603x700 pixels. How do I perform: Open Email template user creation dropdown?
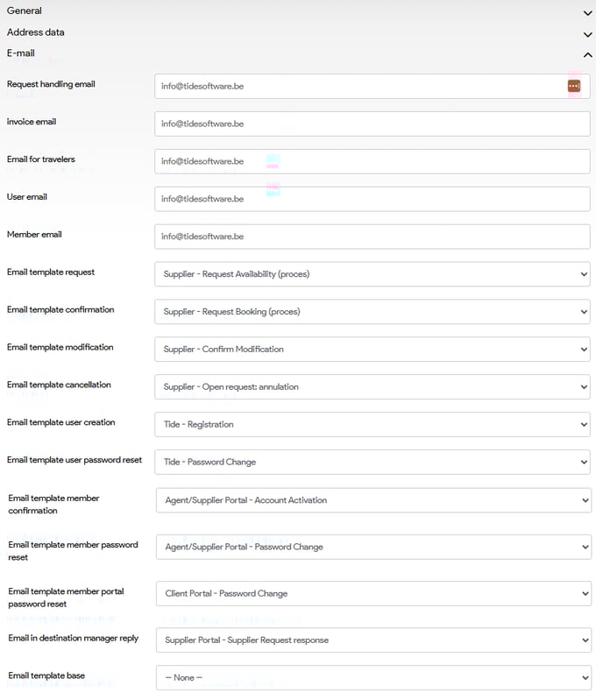[372, 425]
